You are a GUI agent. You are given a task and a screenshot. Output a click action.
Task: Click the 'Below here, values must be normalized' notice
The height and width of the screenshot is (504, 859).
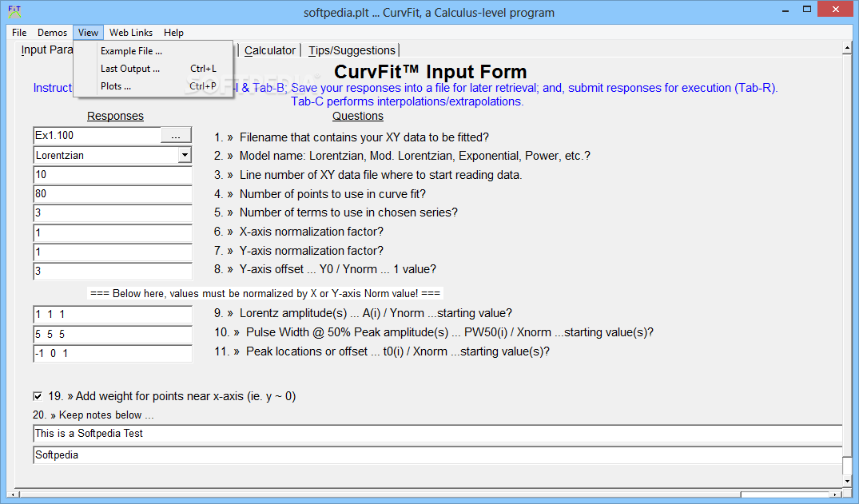coord(265,293)
